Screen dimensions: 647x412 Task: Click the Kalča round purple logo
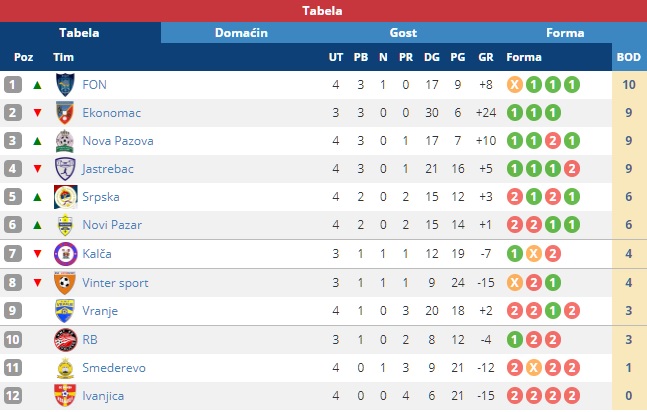point(65,253)
